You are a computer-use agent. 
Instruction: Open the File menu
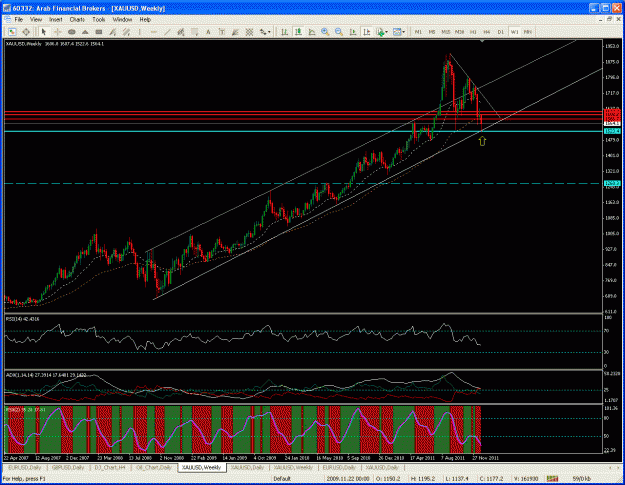pos(19,20)
